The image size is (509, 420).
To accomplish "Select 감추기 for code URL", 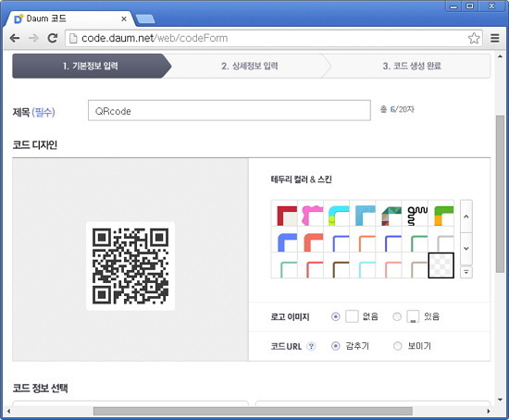I will click(x=336, y=346).
